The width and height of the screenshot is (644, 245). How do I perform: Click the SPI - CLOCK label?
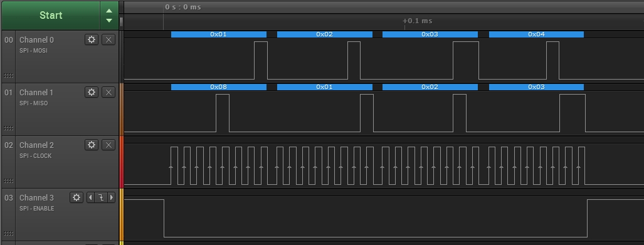[35, 155]
